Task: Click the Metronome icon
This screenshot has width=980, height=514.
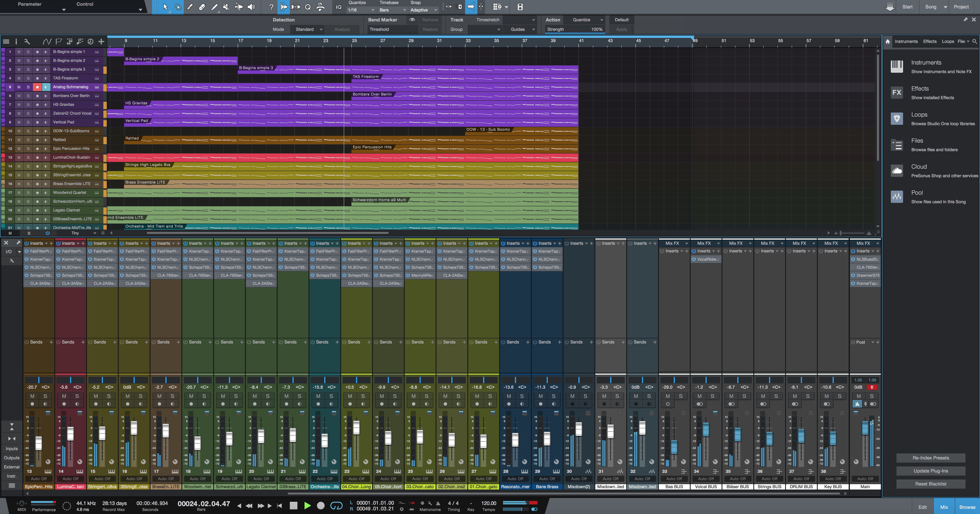Action: (438, 503)
